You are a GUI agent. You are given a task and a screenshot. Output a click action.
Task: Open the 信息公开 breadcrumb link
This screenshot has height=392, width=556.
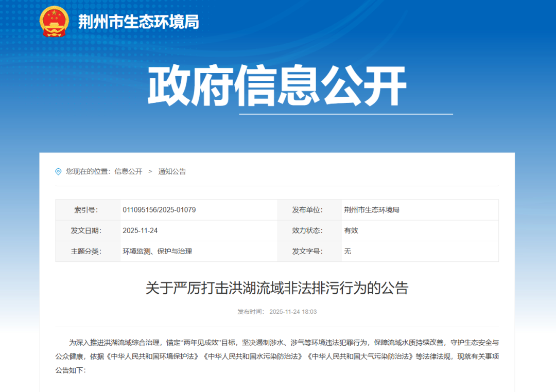(128, 171)
